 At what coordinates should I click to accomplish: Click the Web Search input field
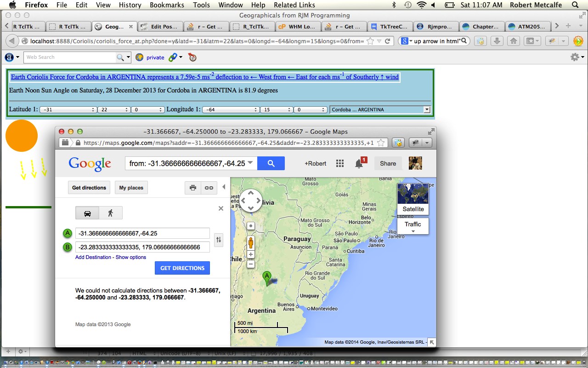click(x=70, y=57)
